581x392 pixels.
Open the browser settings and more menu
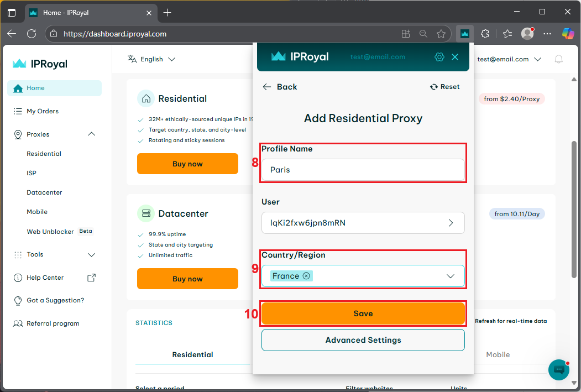click(547, 34)
